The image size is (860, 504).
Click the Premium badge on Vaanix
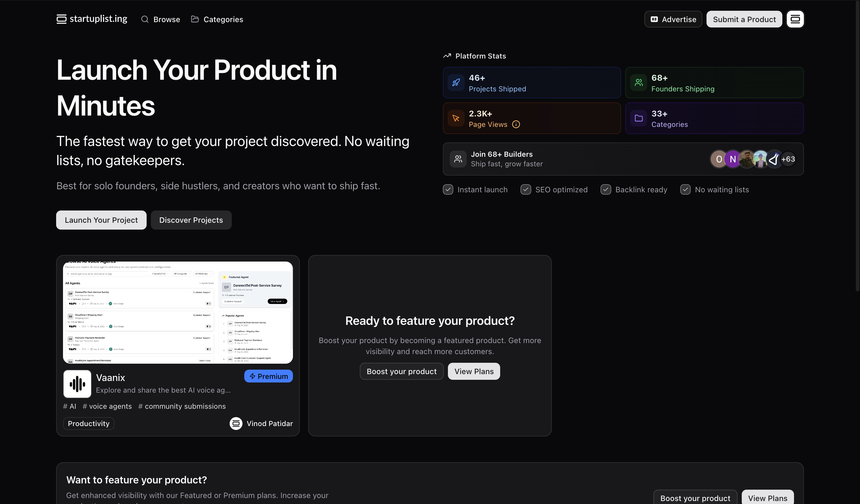click(268, 377)
